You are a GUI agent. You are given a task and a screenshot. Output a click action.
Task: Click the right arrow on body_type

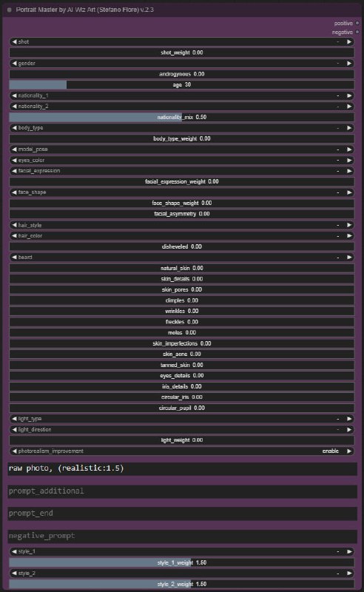click(349, 127)
